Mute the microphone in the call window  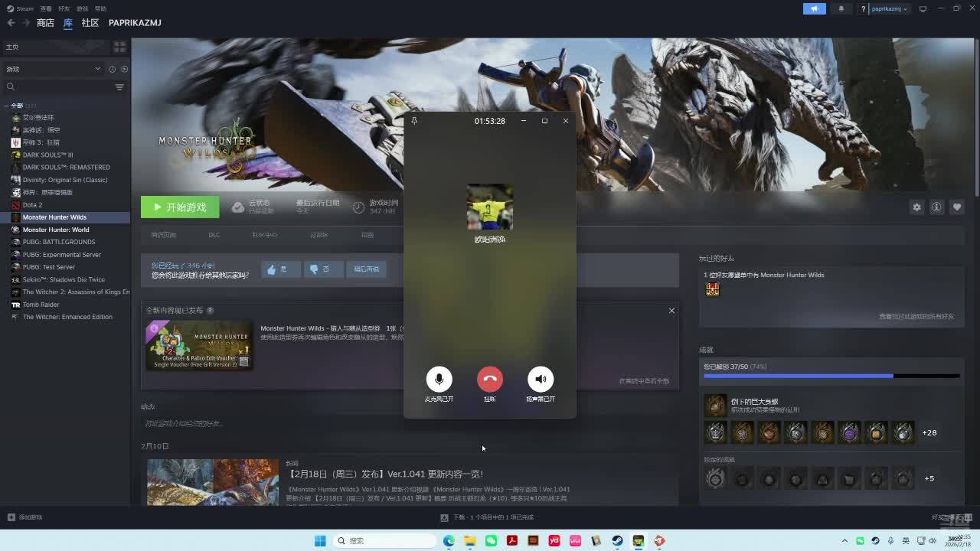[x=439, y=379]
